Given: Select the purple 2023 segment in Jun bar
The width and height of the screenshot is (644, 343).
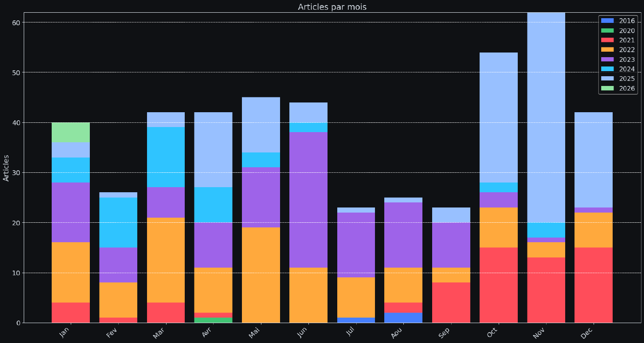Looking at the screenshot, I should 308,199.
